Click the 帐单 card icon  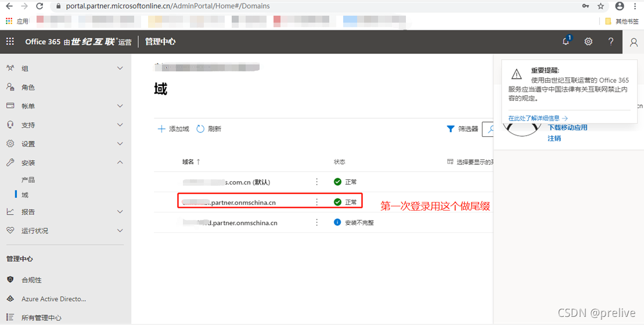(x=10, y=106)
